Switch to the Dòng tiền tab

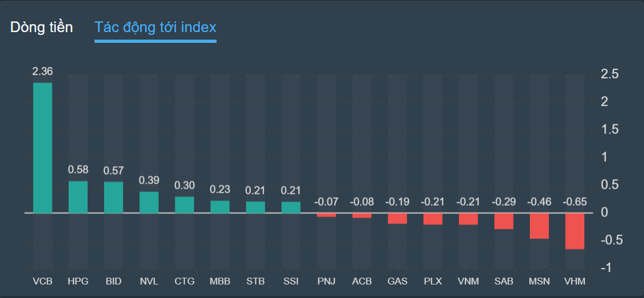pyautogui.click(x=42, y=28)
